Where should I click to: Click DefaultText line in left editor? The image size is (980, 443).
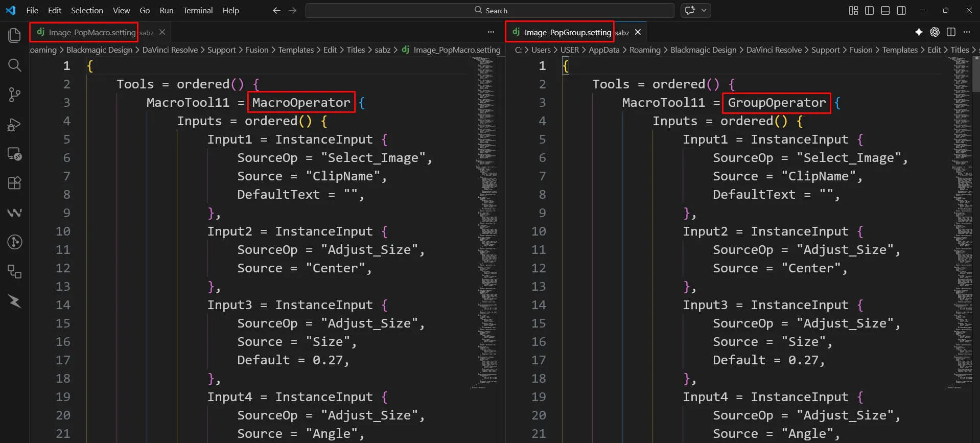click(x=300, y=194)
